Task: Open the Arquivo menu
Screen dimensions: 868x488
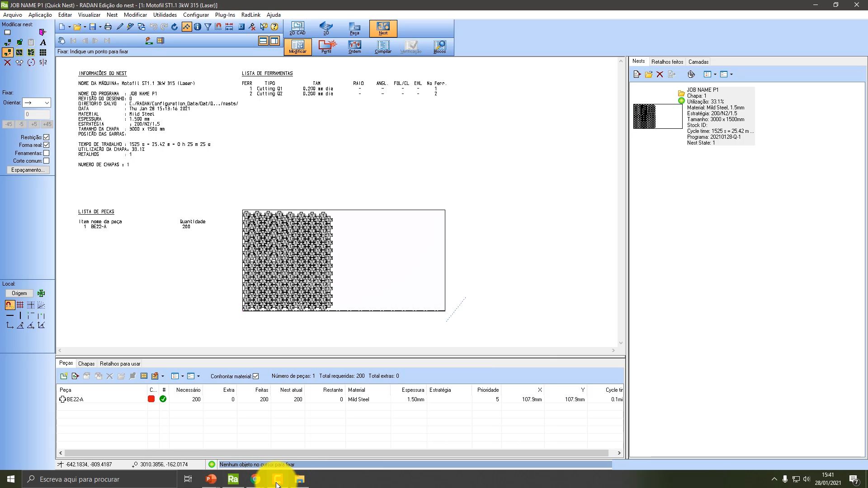Action: 13,14
